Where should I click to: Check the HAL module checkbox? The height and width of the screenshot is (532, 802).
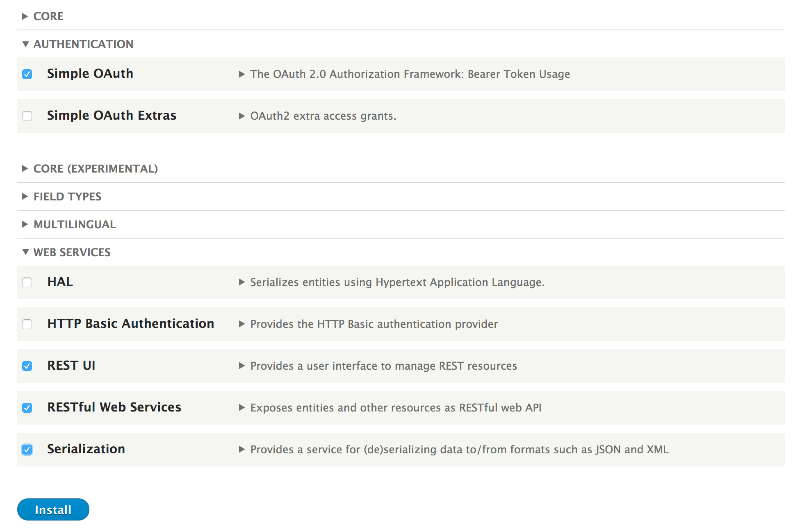pyautogui.click(x=27, y=283)
